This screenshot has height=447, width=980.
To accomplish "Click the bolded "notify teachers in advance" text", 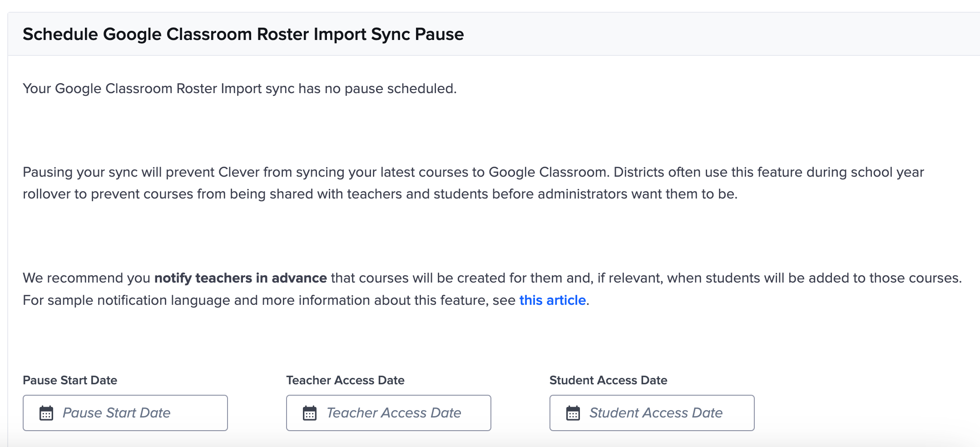I will coord(241,278).
